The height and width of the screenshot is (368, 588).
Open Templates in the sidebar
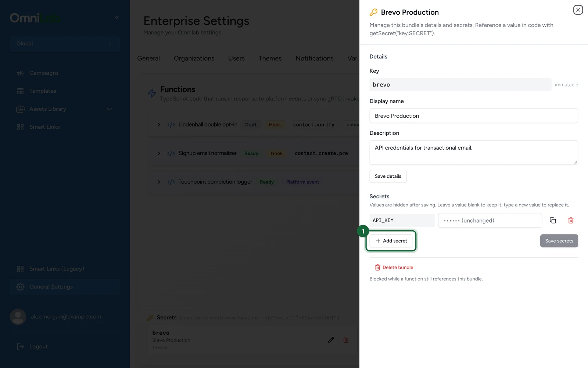(x=43, y=91)
